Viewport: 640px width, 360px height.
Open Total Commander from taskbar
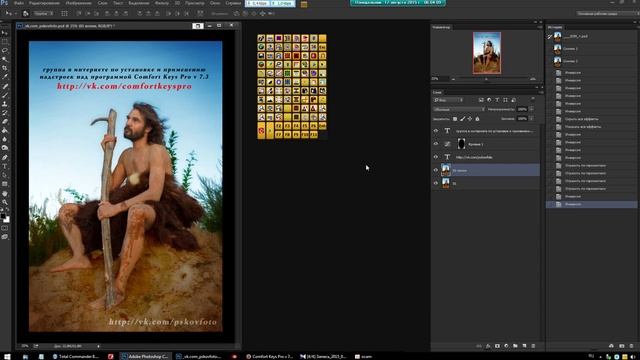point(76,356)
